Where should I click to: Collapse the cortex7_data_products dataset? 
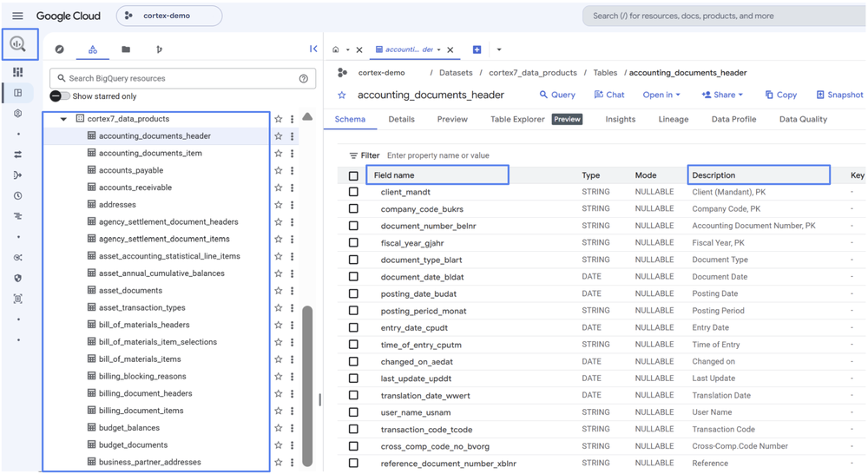63,118
